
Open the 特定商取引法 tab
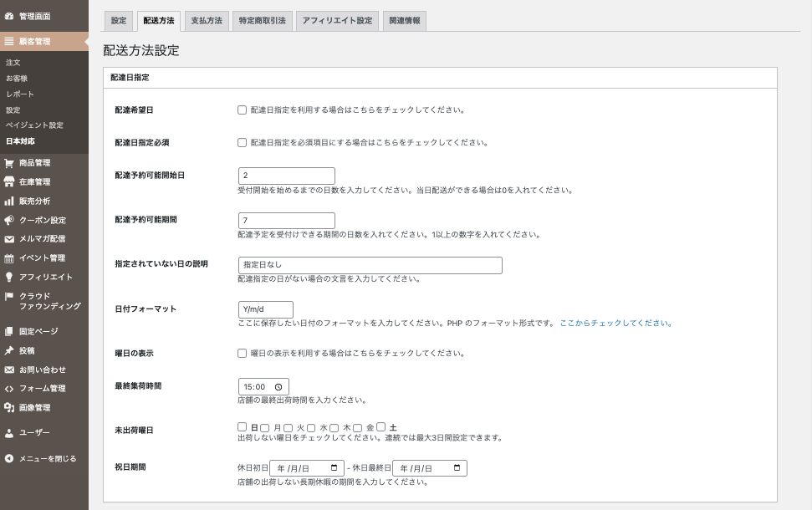coord(261,21)
